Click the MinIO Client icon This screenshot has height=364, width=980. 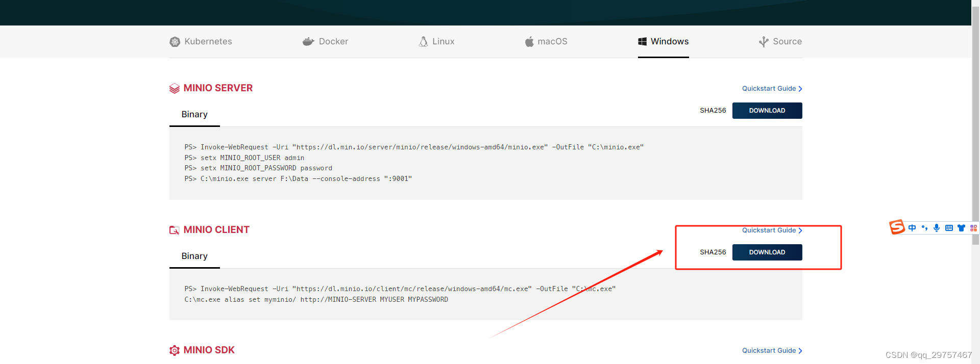175,230
